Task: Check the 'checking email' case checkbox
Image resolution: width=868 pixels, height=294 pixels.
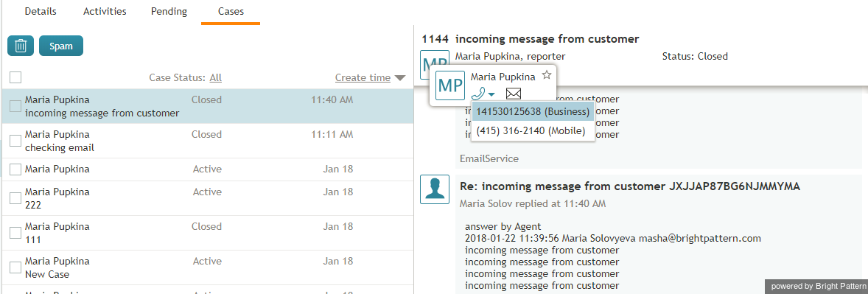Action: (x=15, y=141)
